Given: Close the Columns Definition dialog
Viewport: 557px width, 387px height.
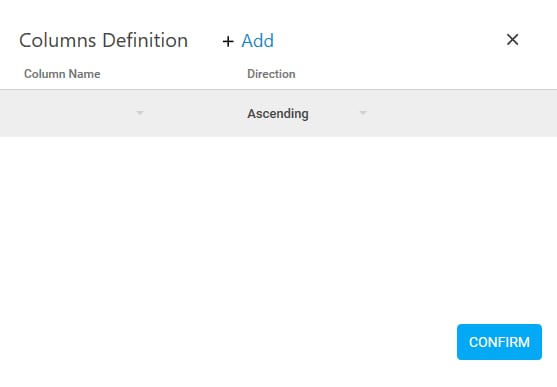Looking at the screenshot, I should [x=512, y=39].
